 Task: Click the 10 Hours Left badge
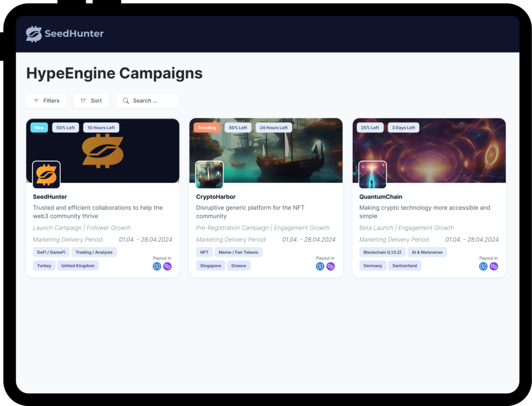tap(101, 128)
